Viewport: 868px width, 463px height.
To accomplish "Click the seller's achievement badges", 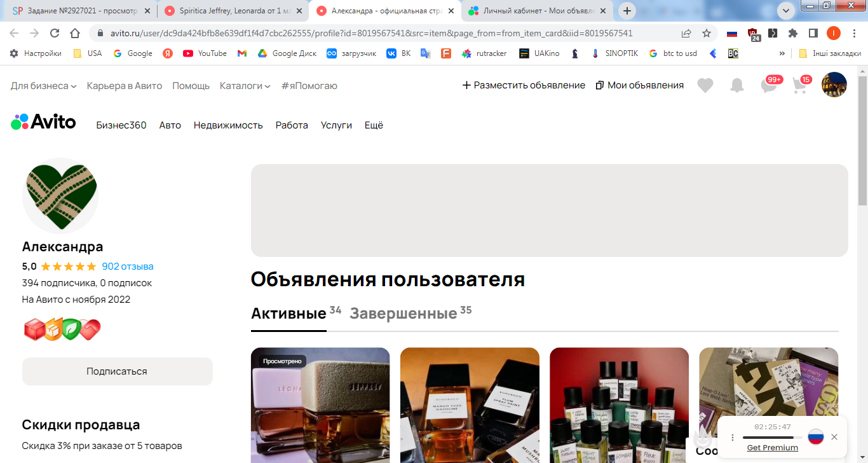I will click(62, 329).
